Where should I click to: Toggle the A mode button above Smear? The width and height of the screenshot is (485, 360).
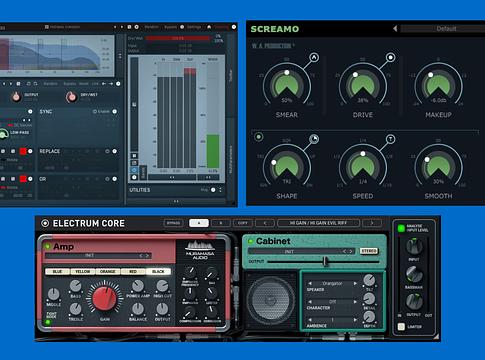click(314, 57)
